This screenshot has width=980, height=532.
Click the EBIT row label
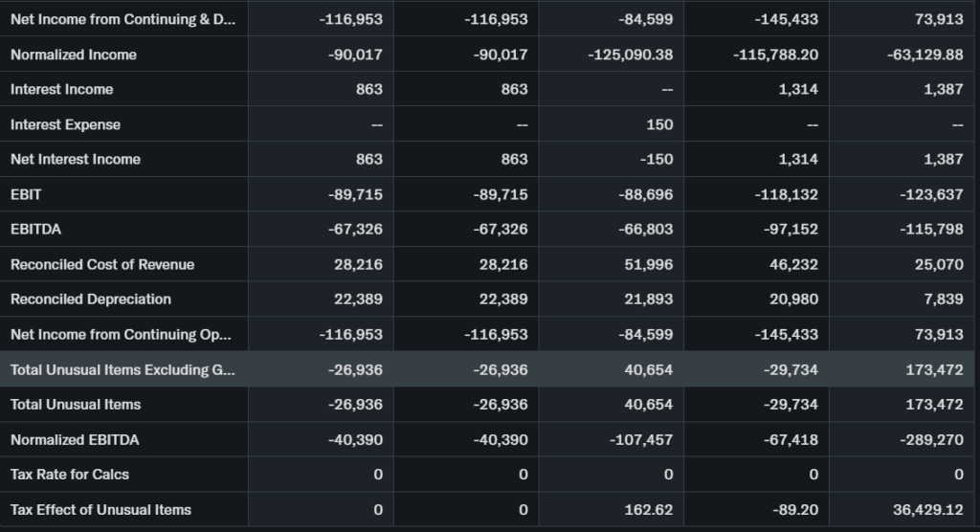(26, 194)
